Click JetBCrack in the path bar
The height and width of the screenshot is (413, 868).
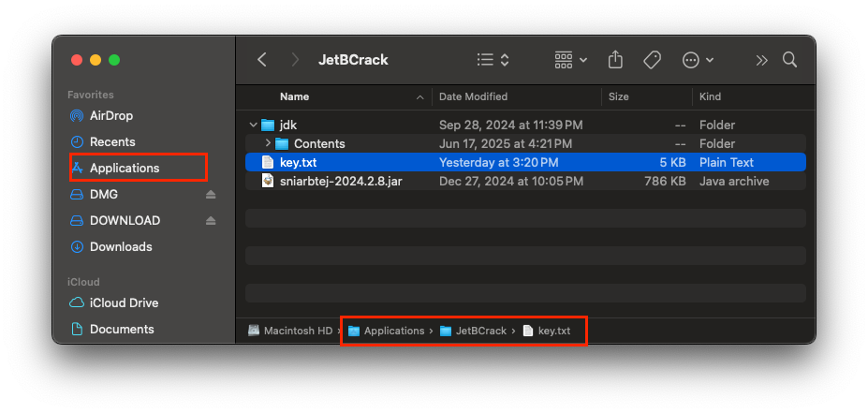pos(479,331)
